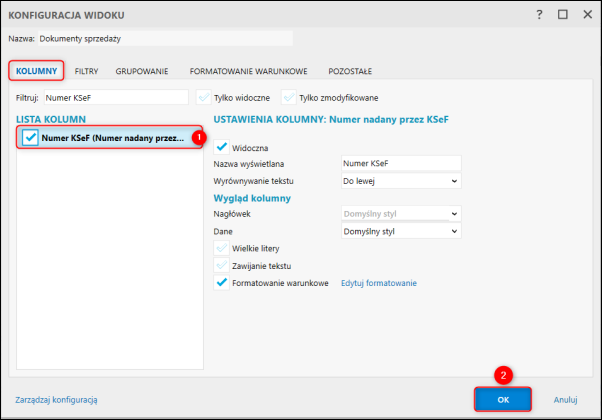Open the Nagłówek style dropdown
This screenshot has width=602, height=420.
[401, 213]
